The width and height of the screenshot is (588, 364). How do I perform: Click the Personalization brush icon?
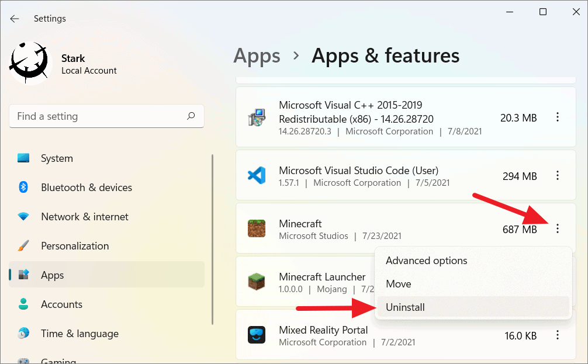(23, 246)
